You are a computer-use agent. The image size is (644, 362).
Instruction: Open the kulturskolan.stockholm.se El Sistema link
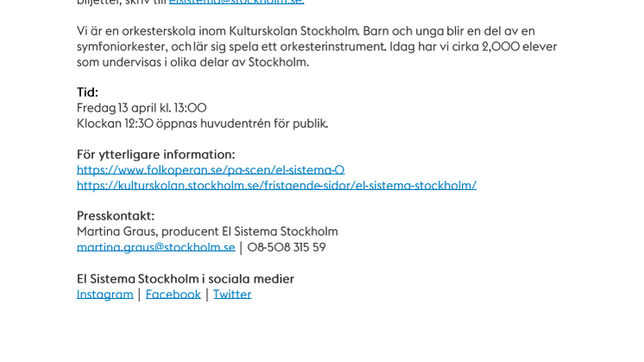click(276, 186)
